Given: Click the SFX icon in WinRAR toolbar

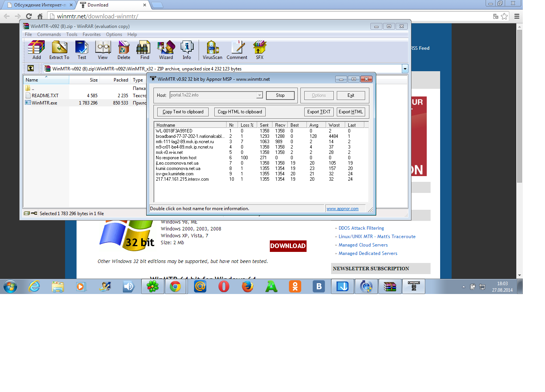Looking at the screenshot, I should click(259, 50).
